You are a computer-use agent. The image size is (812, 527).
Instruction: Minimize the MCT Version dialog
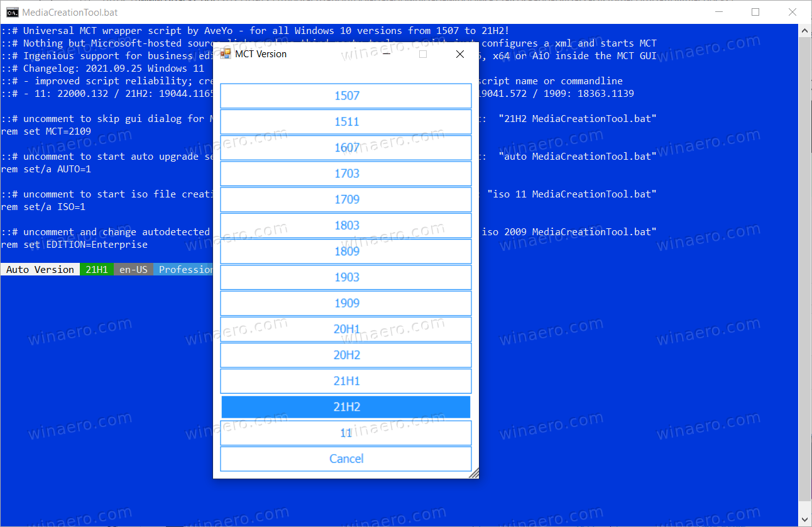[x=387, y=54]
